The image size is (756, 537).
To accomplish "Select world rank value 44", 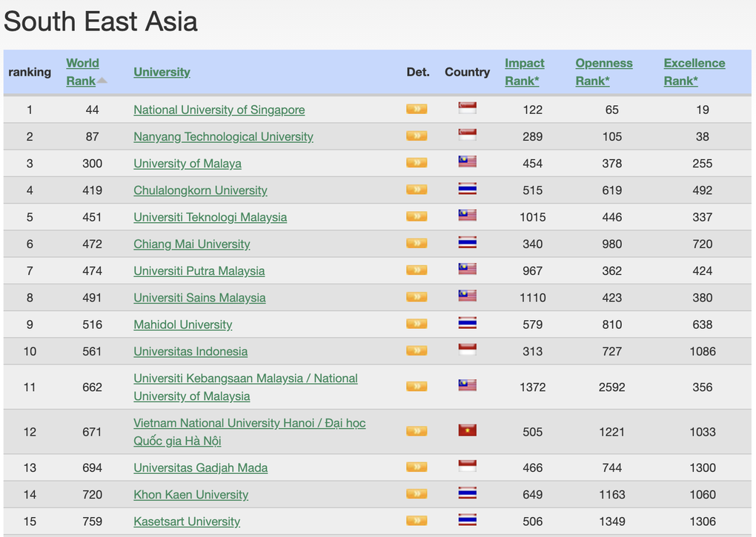I will [92, 110].
